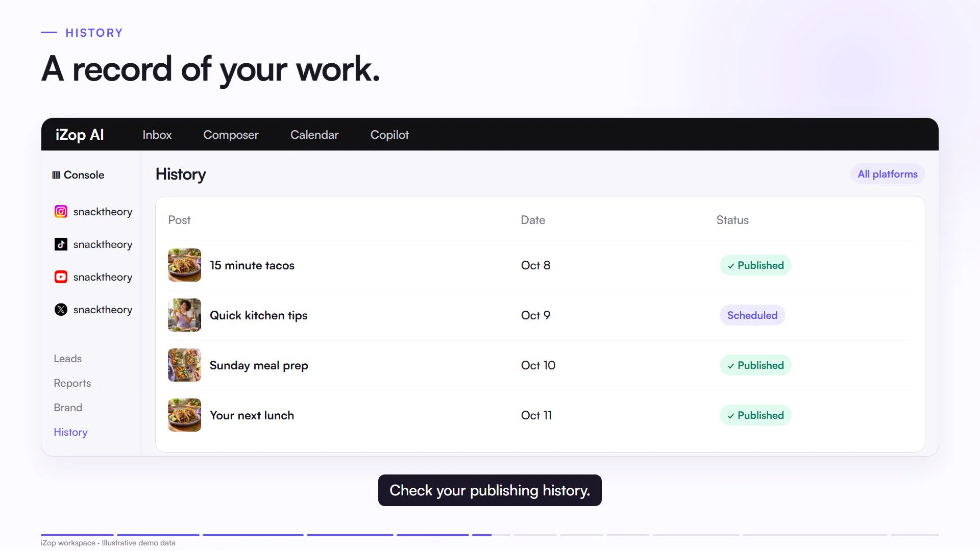Click the TikTok icon for snacktheory

61,244
